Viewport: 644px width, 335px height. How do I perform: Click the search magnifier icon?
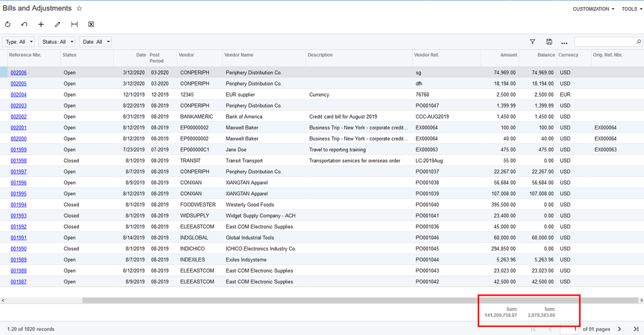tap(639, 41)
